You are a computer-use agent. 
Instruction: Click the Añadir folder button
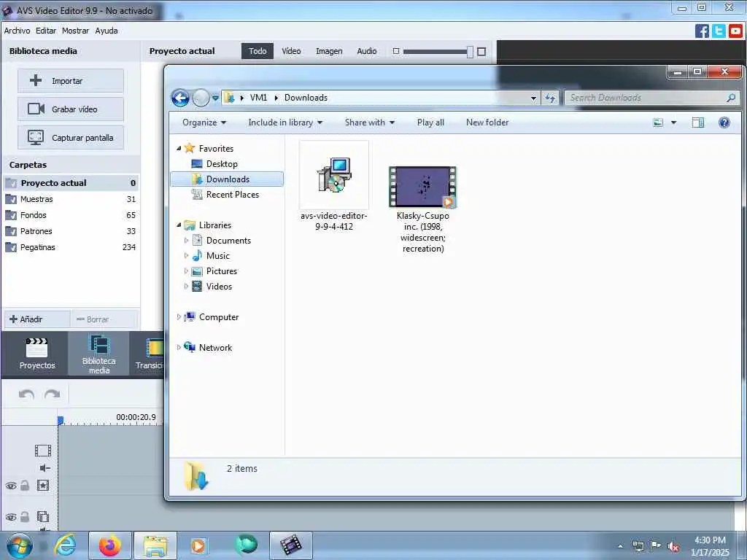pos(37,319)
